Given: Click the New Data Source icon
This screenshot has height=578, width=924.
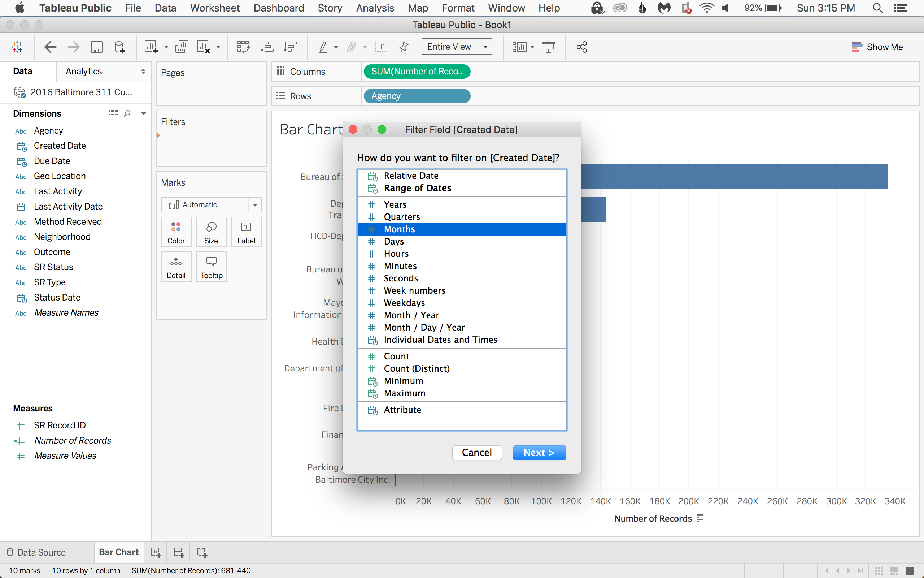Looking at the screenshot, I should (x=119, y=47).
